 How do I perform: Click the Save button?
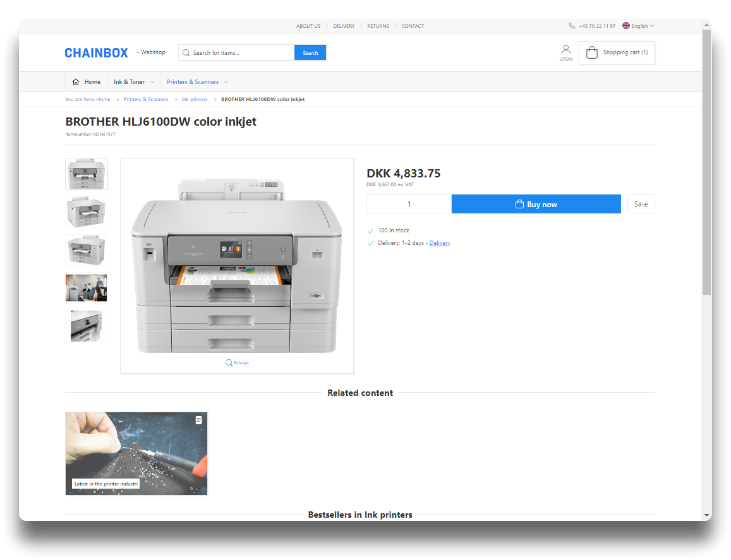coord(641,204)
